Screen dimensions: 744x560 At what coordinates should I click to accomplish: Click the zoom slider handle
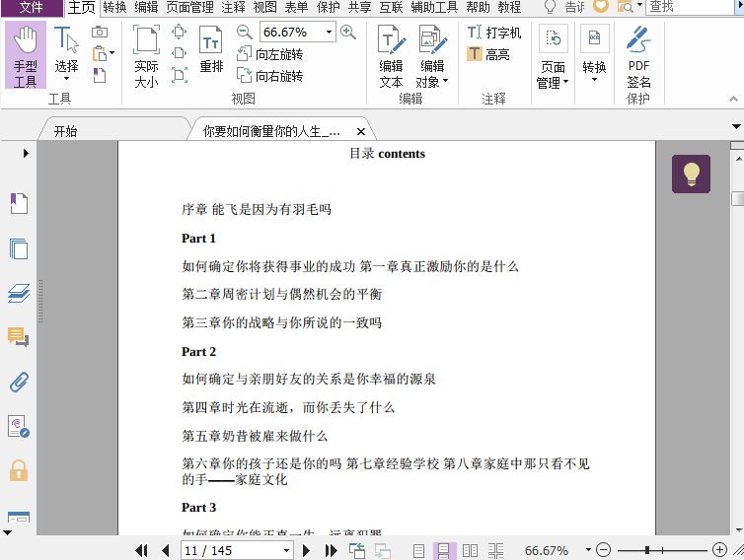tap(647, 550)
